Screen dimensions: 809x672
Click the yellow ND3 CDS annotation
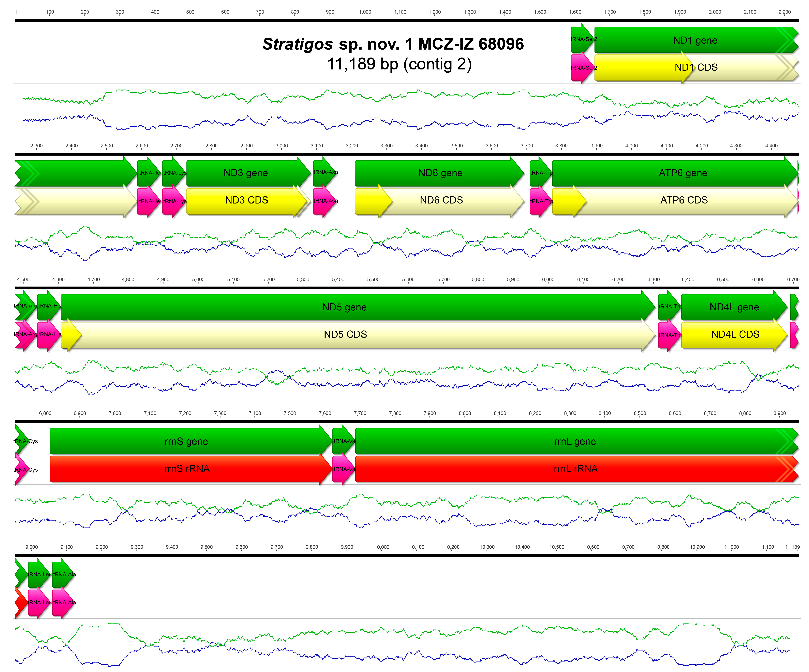tap(247, 200)
